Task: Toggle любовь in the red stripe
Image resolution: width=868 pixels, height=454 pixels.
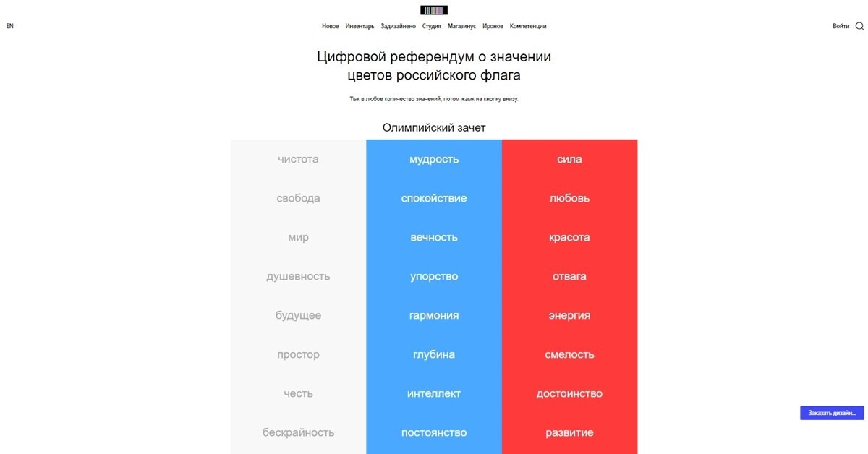Action: pos(569,198)
